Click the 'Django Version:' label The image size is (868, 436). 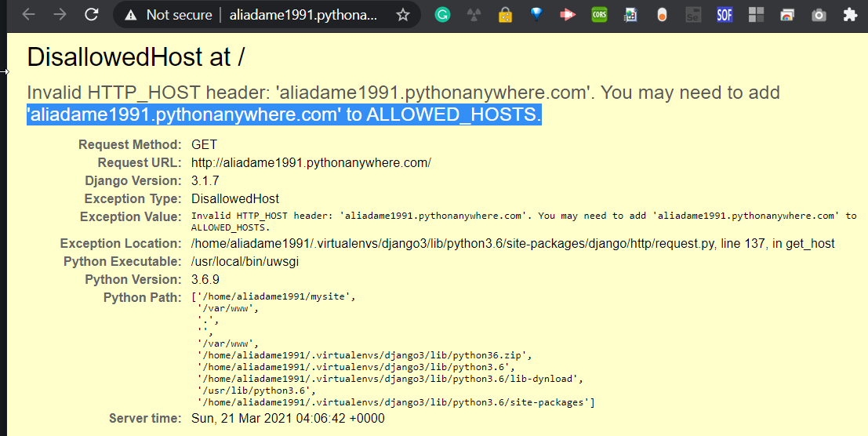click(133, 181)
